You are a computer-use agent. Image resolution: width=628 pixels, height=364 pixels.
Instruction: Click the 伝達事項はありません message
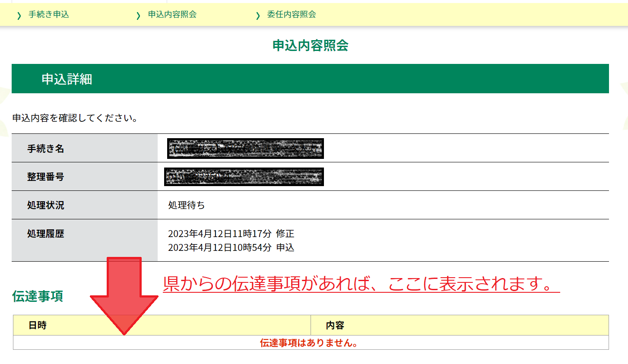click(309, 343)
